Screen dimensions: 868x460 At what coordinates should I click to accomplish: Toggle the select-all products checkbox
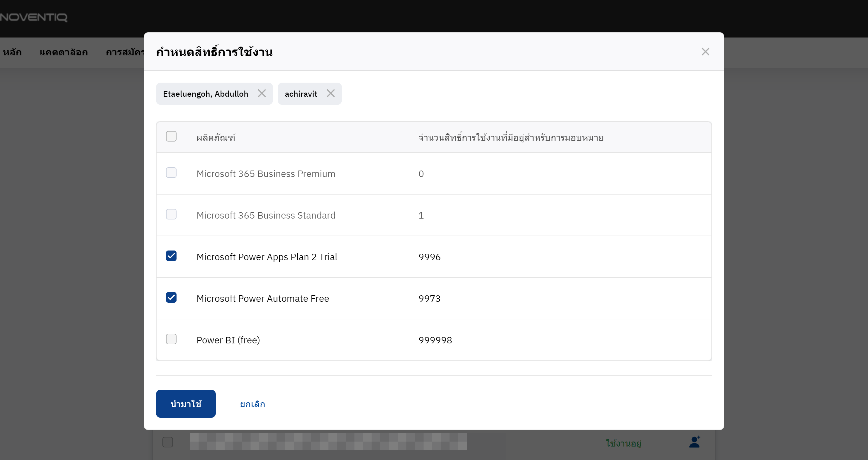coord(171,136)
